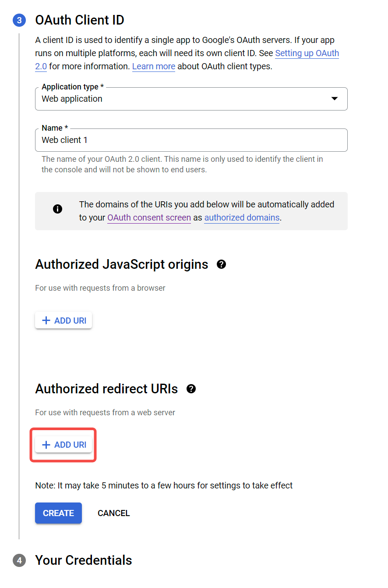Open help for Authorized JavaScript origins

click(x=222, y=264)
